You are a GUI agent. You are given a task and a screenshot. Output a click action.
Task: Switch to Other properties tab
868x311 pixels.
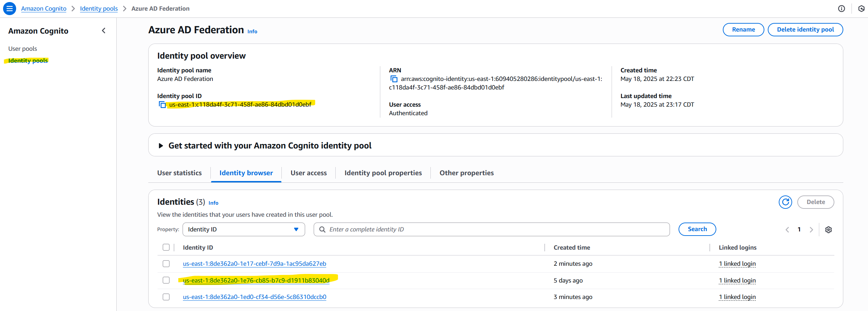tap(466, 173)
